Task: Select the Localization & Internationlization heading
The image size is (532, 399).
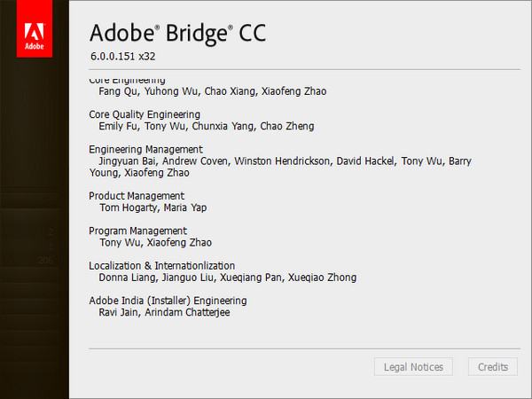Action: click(x=162, y=265)
